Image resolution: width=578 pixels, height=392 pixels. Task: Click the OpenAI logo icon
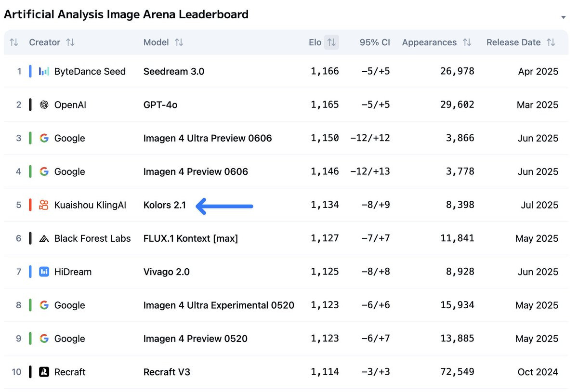pyautogui.click(x=44, y=105)
